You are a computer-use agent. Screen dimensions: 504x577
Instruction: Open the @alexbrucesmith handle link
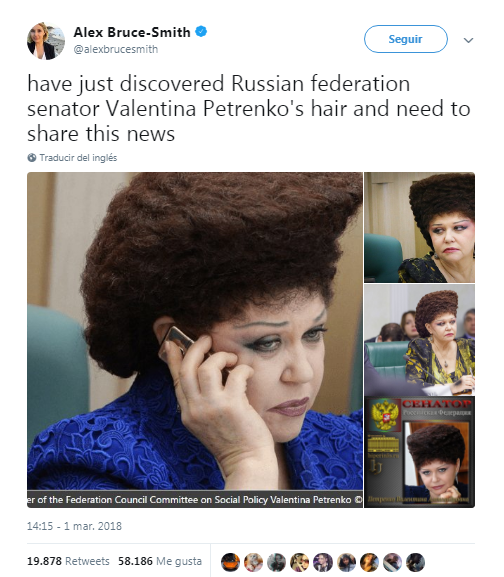coord(116,49)
